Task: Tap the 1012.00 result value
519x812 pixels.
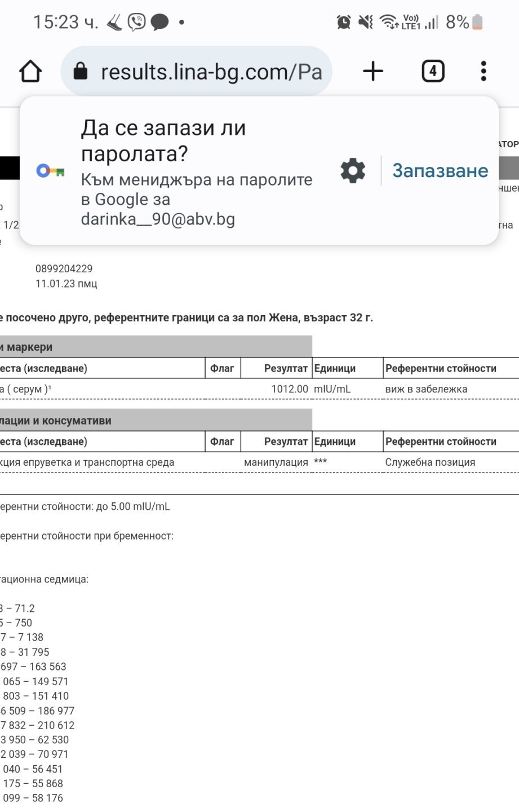Action: [x=290, y=389]
